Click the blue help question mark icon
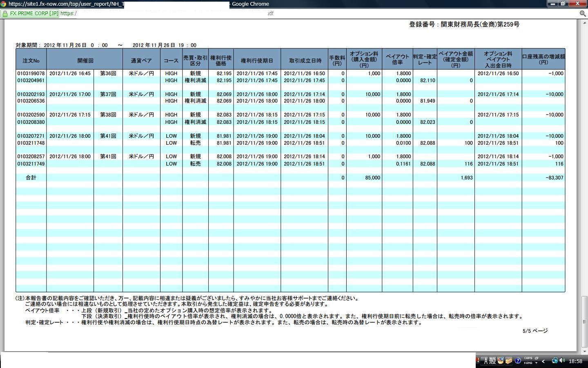This screenshot has height=368, width=588. 518,361
